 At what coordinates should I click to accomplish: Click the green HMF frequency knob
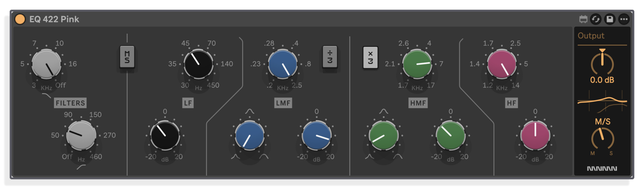click(x=417, y=64)
